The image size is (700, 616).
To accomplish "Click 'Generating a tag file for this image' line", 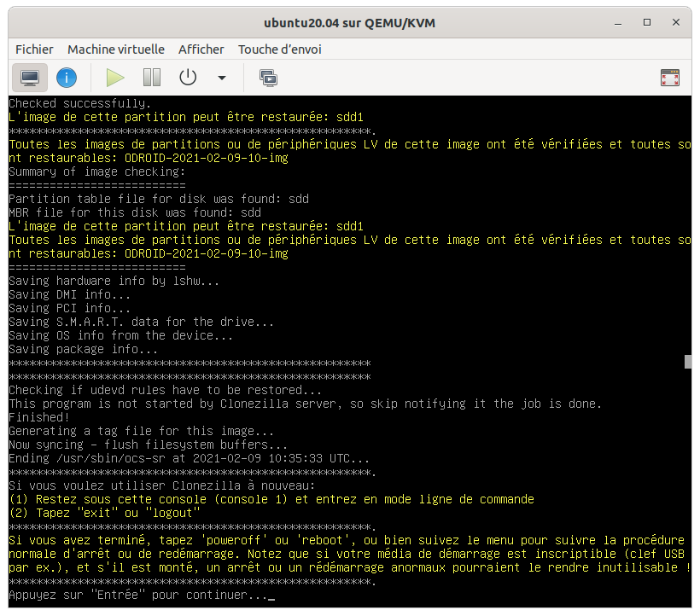I will pyautogui.click(x=141, y=432).
